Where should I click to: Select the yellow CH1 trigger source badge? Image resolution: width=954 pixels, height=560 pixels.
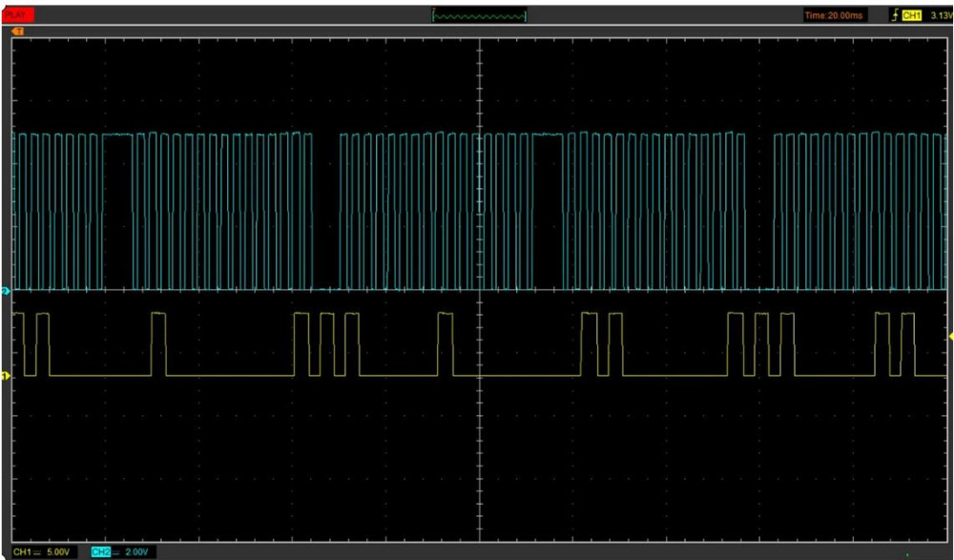(x=911, y=15)
